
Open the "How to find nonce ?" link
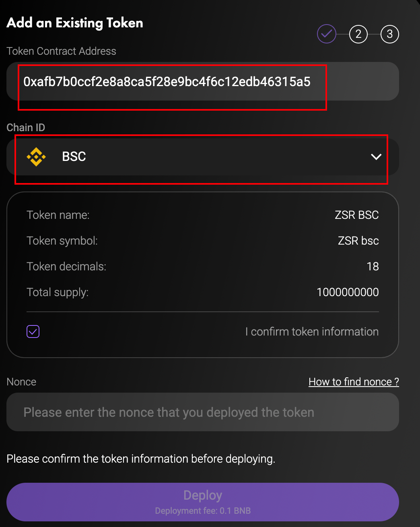point(354,382)
